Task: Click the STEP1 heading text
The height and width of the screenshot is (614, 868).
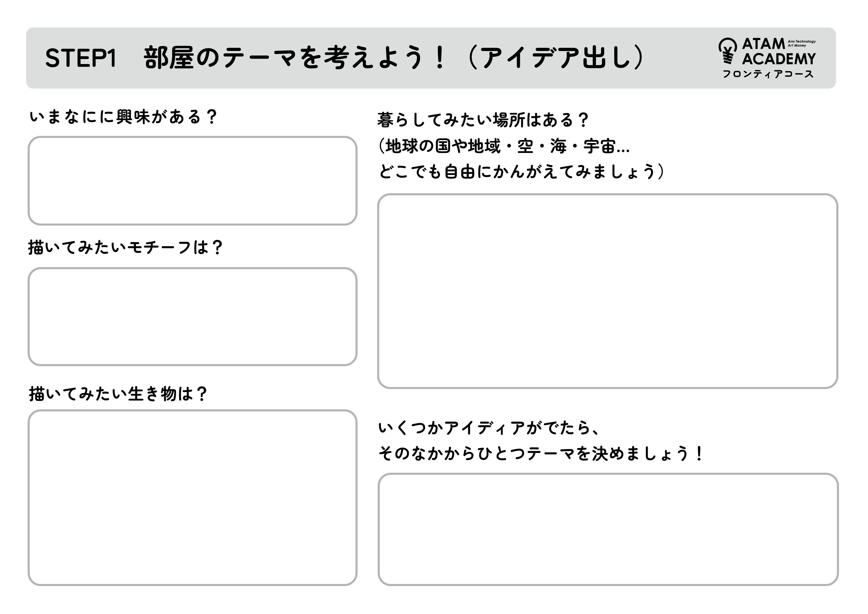Action: click(x=80, y=58)
